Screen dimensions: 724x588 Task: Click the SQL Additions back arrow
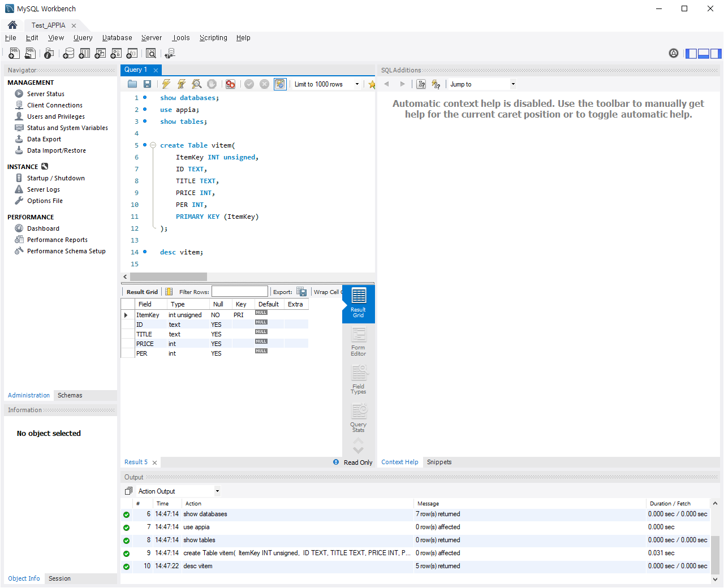click(387, 84)
